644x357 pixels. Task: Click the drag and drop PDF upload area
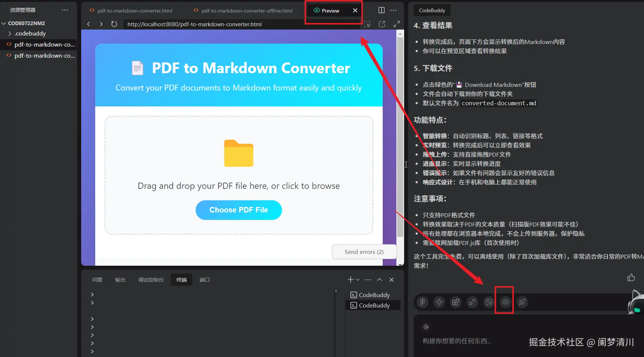pyautogui.click(x=239, y=175)
